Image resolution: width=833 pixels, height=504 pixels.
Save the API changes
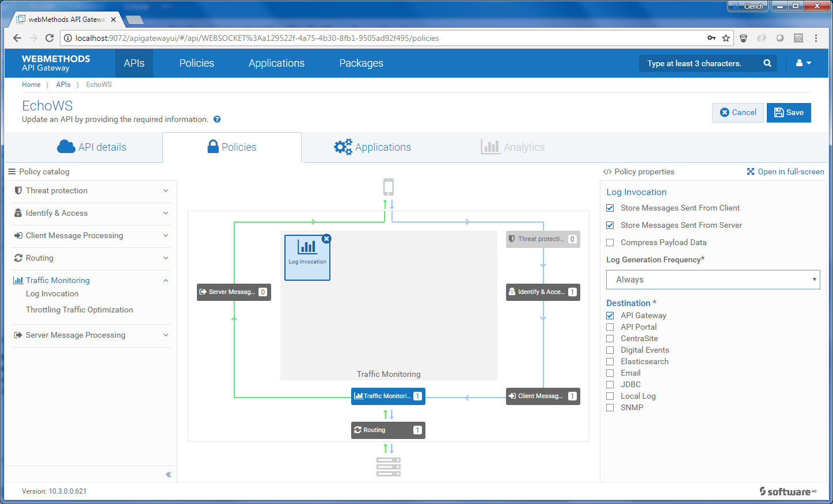(789, 113)
